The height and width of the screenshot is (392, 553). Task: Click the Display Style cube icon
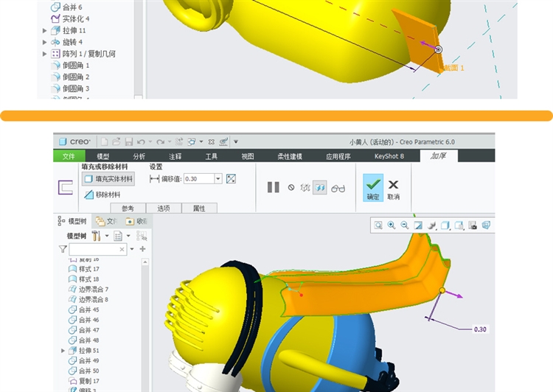(445, 225)
